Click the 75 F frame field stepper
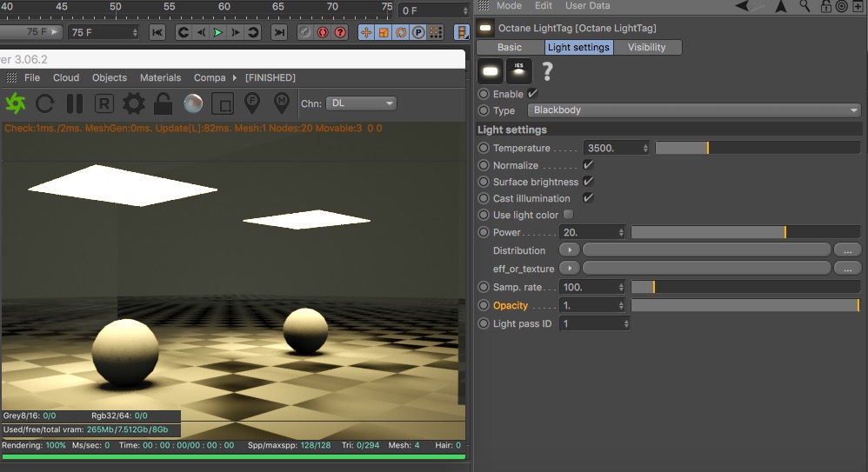This screenshot has height=472, width=868. [x=135, y=33]
